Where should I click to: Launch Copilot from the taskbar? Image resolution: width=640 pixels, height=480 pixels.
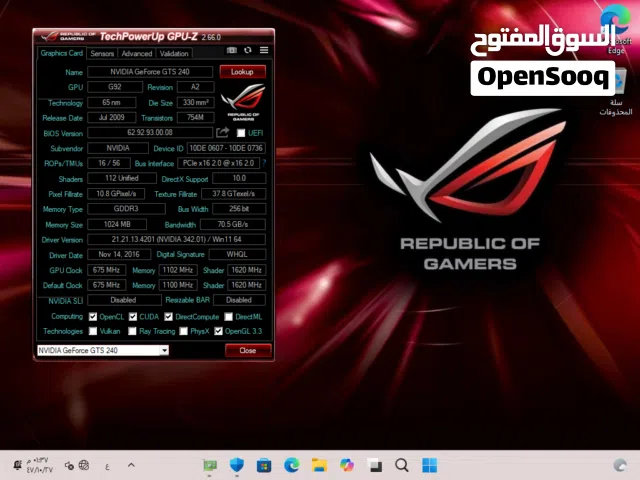[x=347, y=465]
